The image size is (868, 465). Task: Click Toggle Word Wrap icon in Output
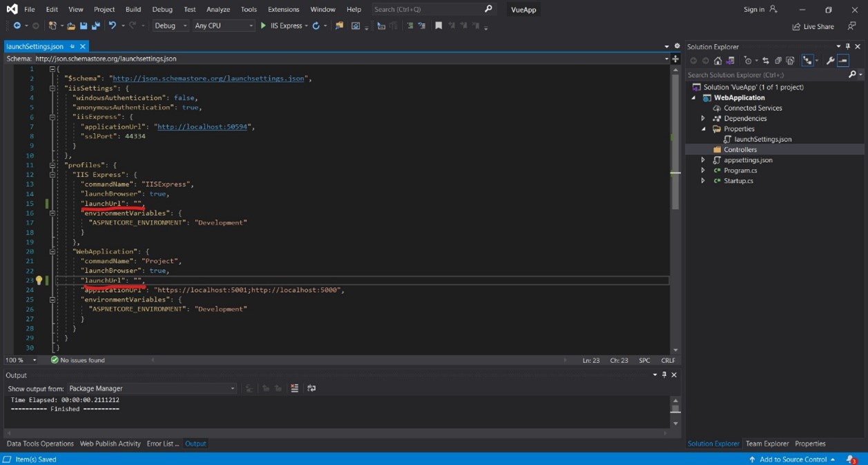click(x=311, y=388)
